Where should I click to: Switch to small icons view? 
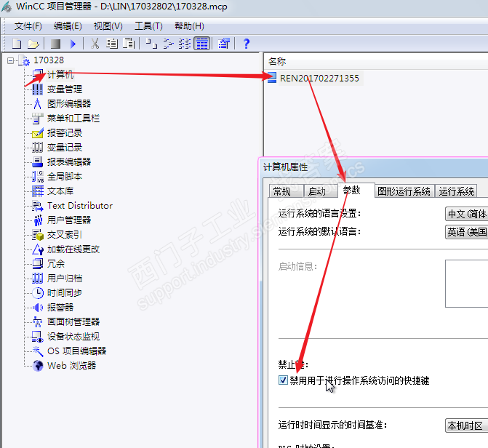169,44
